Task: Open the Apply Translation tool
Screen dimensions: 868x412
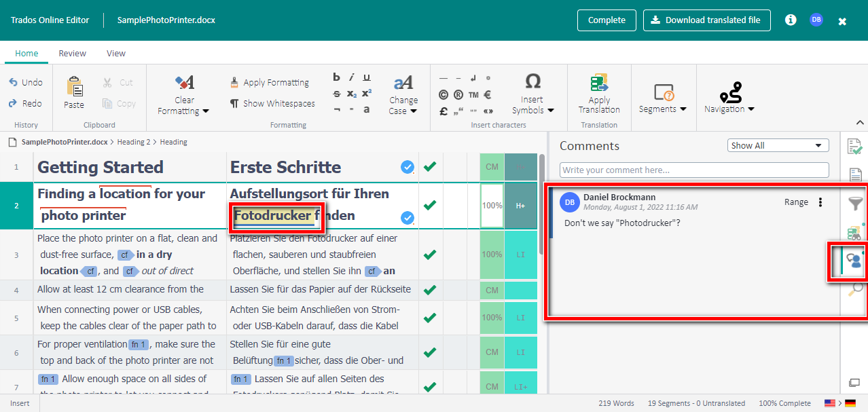Action: click(598, 92)
